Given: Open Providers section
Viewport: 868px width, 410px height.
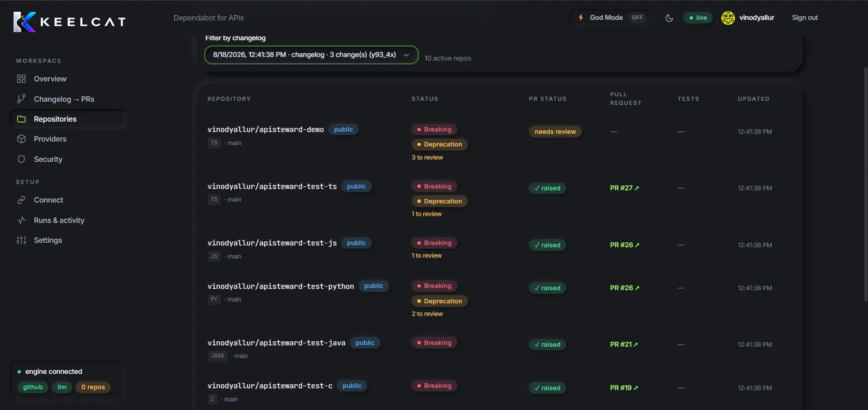Looking at the screenshot, I should click(50, 139).
